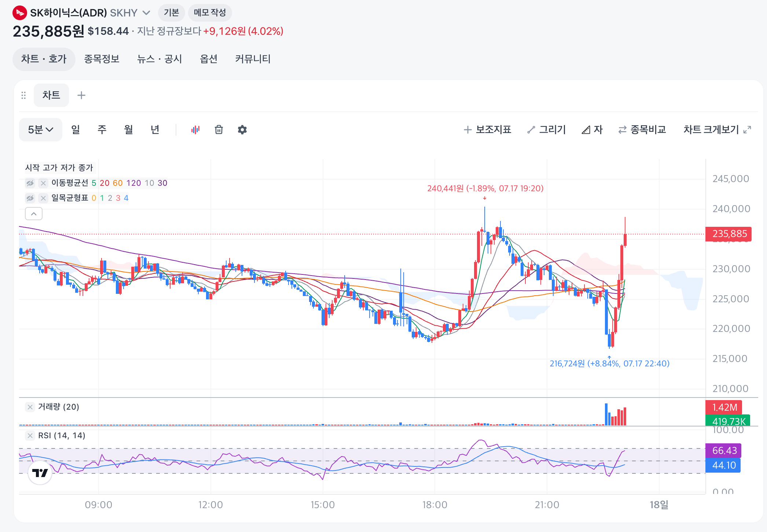Open chart settings gear icon
This screenshot has width=767, height=532.
(x=242, y=130)
